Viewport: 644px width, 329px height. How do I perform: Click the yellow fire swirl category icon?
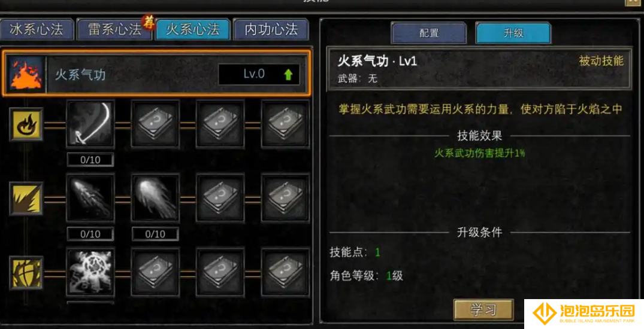point(26,124)
